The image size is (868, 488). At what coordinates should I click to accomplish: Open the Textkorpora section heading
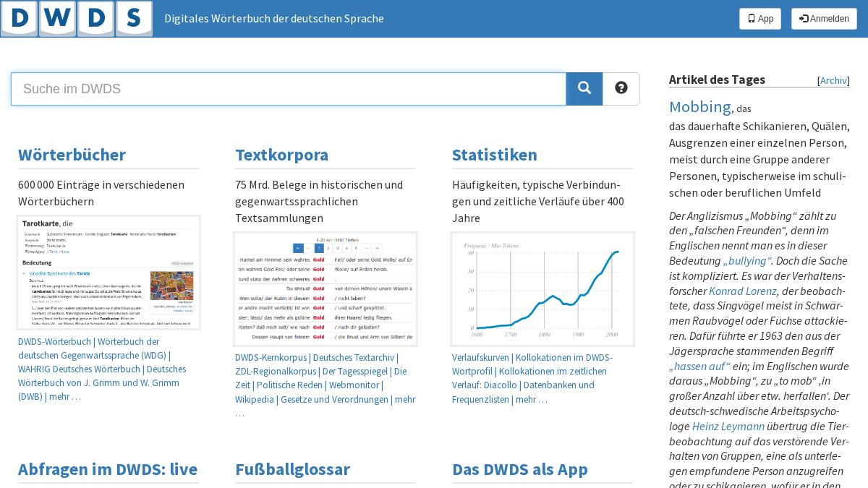pos(282,155)
